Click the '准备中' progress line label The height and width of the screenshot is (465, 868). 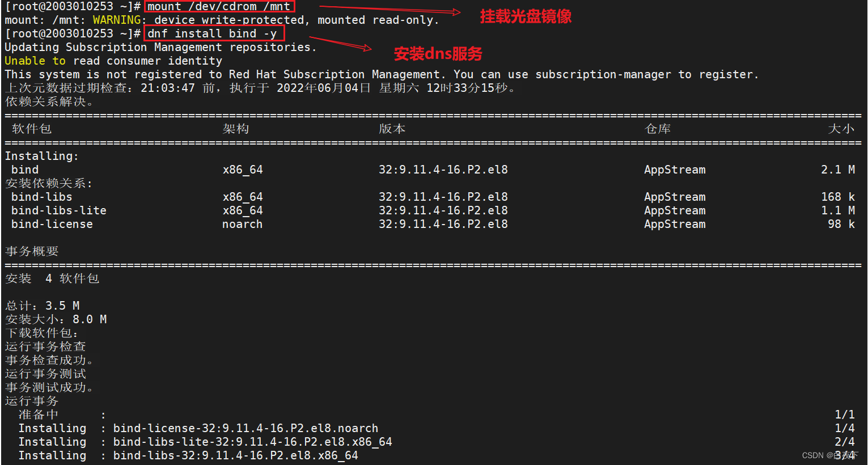(x=39, y=415)
